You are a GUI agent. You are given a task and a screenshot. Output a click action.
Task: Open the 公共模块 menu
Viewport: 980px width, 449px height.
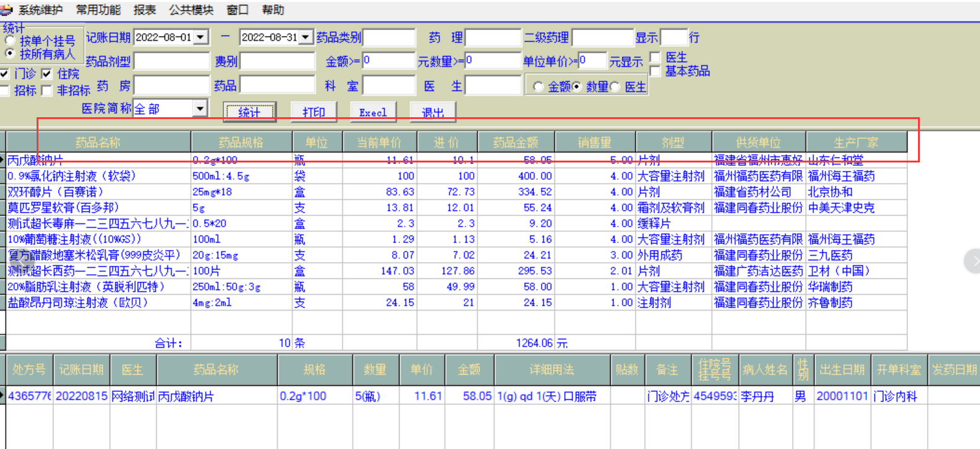click(191, 10)
